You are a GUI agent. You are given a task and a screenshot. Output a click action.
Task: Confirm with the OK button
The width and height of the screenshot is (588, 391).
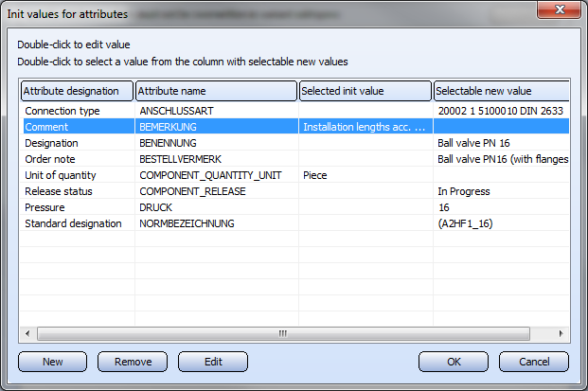pos(454,362)
